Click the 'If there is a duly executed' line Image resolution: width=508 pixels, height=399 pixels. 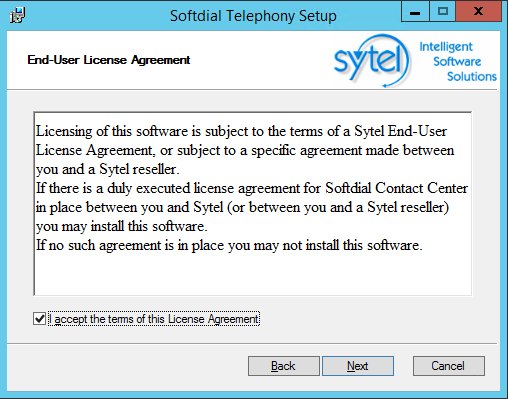[x=252, y=188]
